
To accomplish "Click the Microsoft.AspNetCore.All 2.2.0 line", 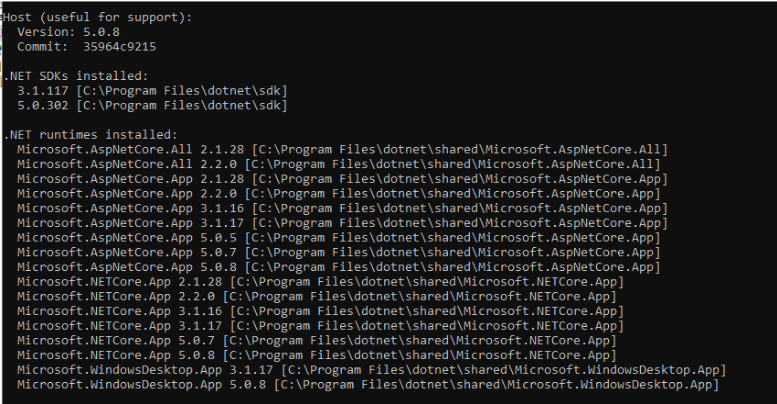I will [x=339, y=164].
